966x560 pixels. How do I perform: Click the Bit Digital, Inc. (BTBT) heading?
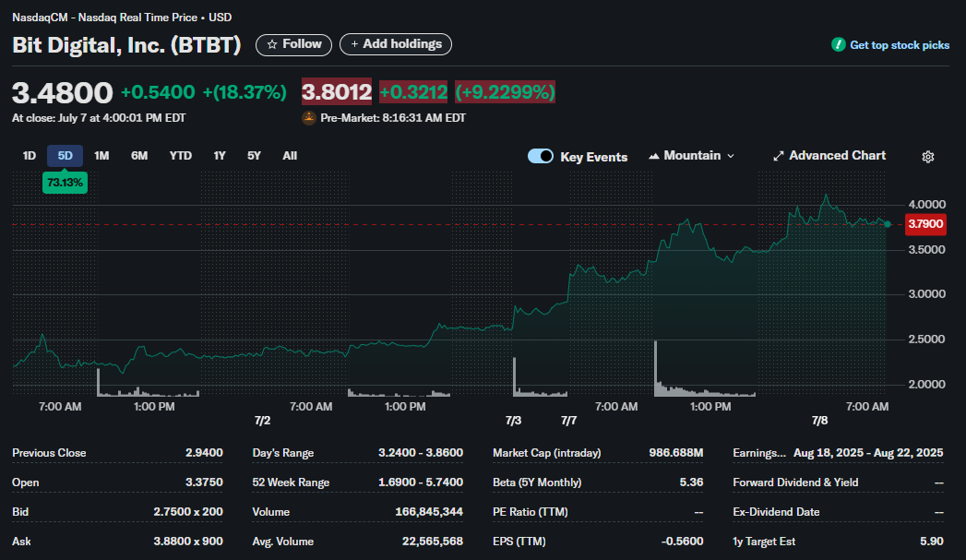[x=126, y=45]
